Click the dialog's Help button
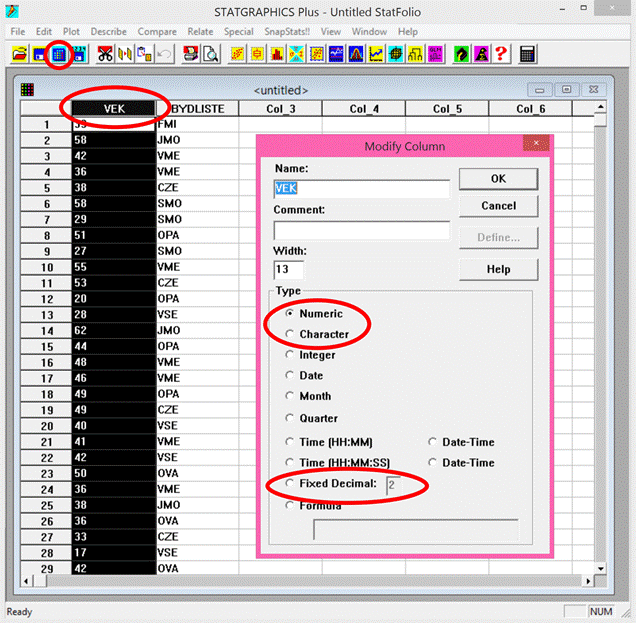The width and height of the screenshot is (636, 623). (498, 269)
